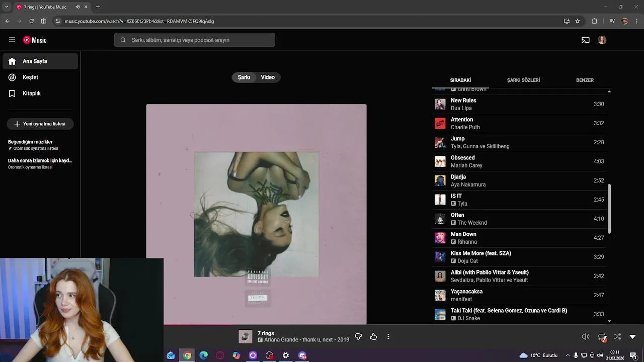Go back with the browser arrow

coord(8,21)
